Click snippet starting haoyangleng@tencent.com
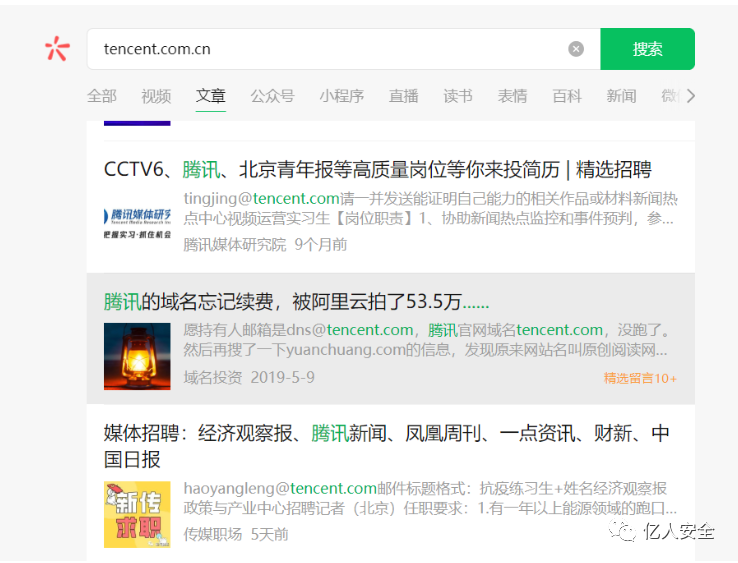 click(x=430, y=498)
